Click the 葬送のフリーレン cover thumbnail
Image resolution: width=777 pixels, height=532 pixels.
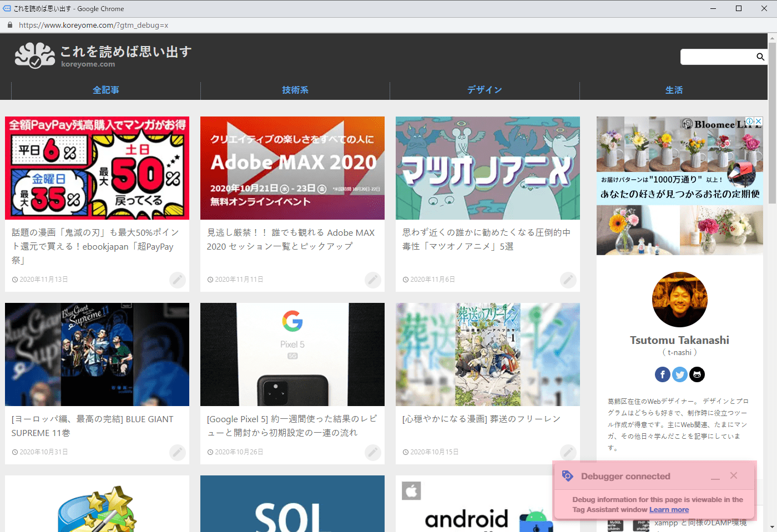(x=488, y=354)
